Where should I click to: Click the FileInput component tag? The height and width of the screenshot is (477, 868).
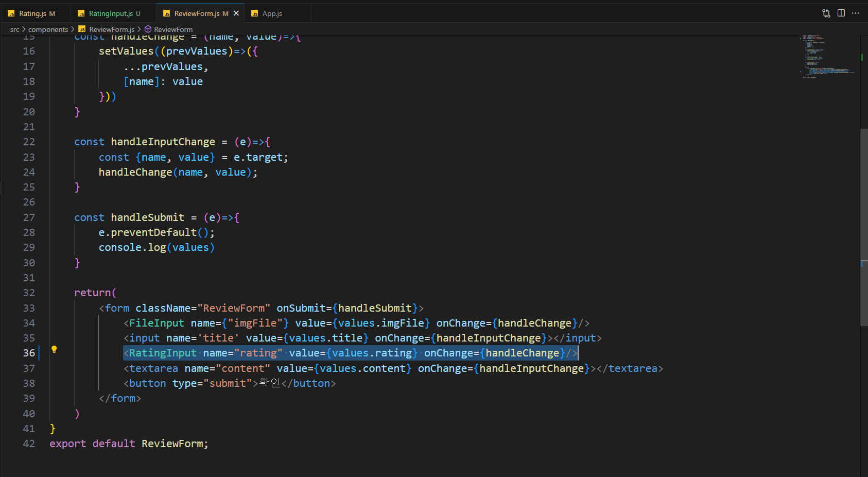point(157,323)
